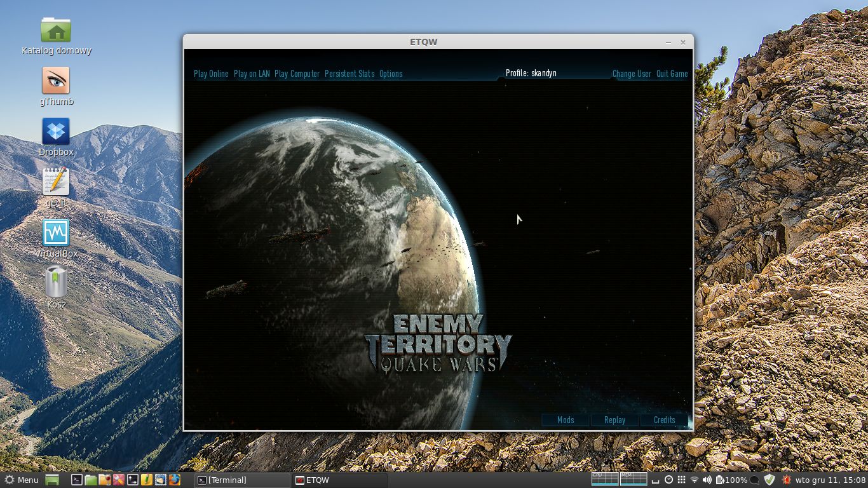Click the red bug tray icon
The width and height of the screenshot is (868, 488).
coord(786,480)
